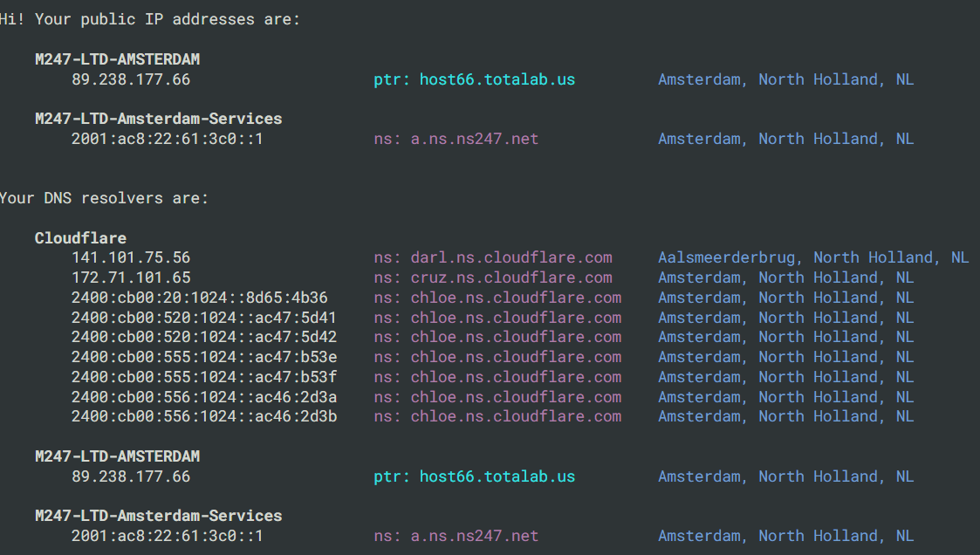The image size is (980, 555).
Task: Click Amsterdam location on the ac46:2d3b row
Action: pos(785,416)
